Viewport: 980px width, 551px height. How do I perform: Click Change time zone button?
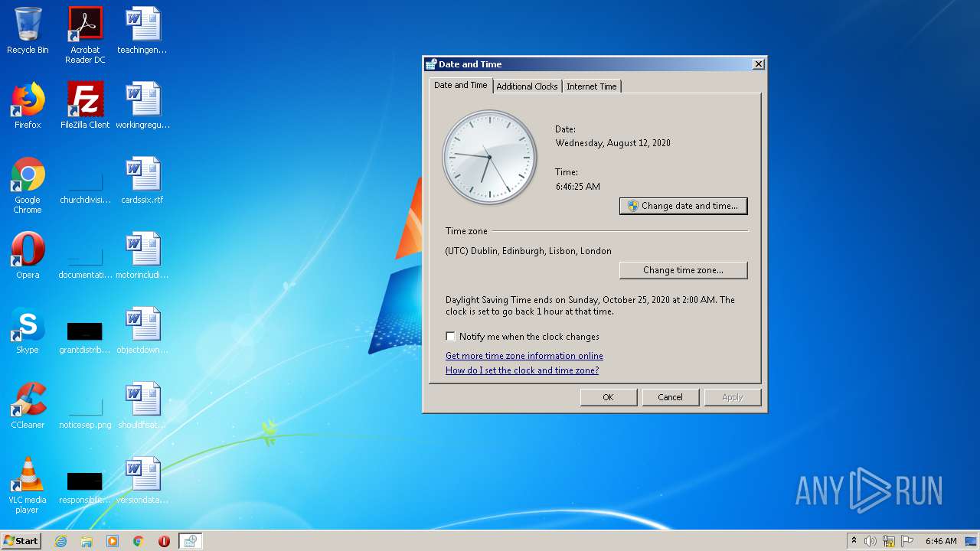(x=683, y=270)
